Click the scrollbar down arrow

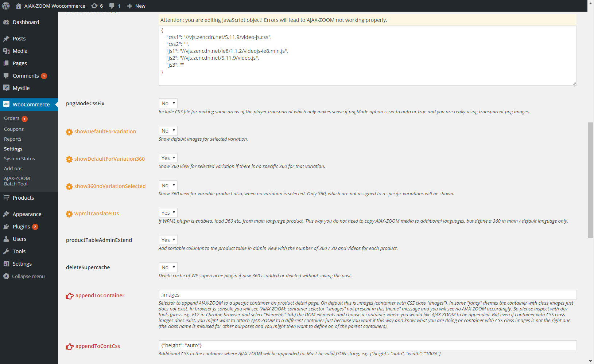click(591, 361)
